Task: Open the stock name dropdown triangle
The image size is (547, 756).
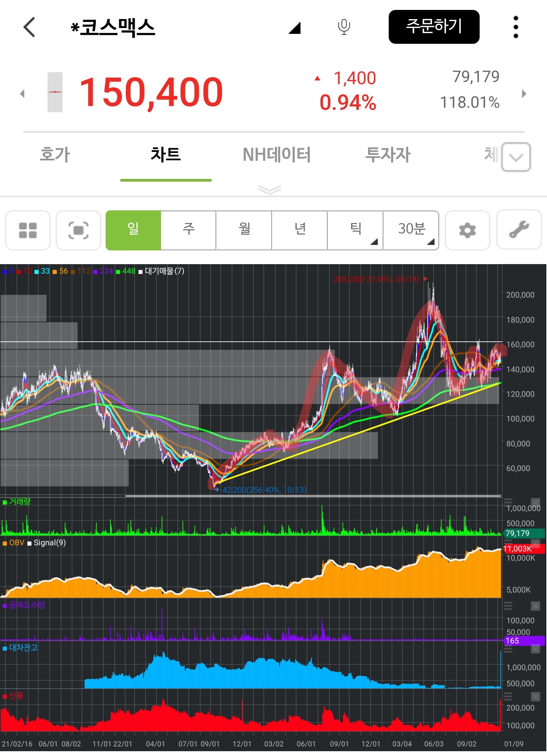Action: pyautogui.click(x=294, y=28)
